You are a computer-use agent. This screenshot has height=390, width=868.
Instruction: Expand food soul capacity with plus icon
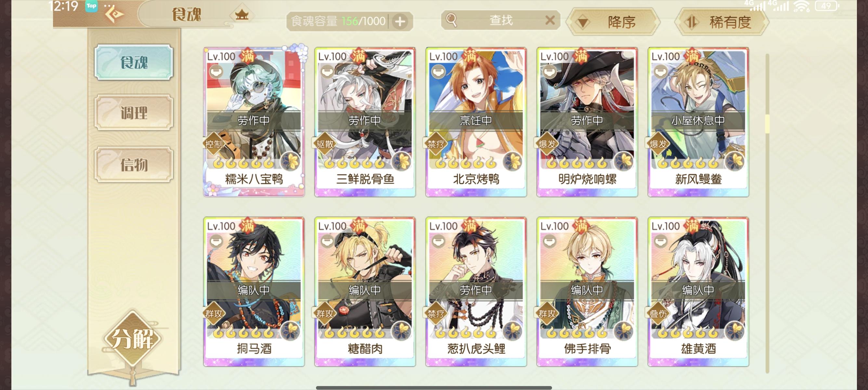[400, 21]
